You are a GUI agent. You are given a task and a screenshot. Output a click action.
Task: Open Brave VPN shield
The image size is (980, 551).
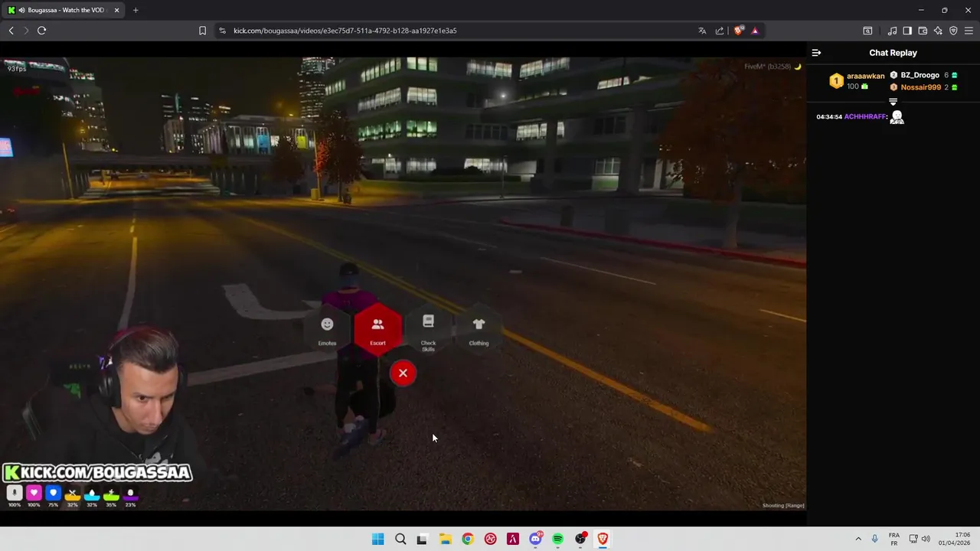point(953,31)
